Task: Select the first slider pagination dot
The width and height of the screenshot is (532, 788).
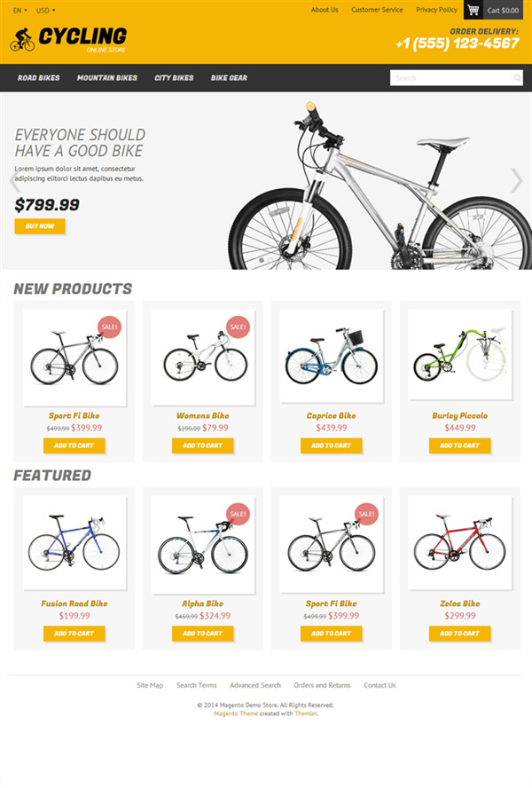Action: click(262, 260)
